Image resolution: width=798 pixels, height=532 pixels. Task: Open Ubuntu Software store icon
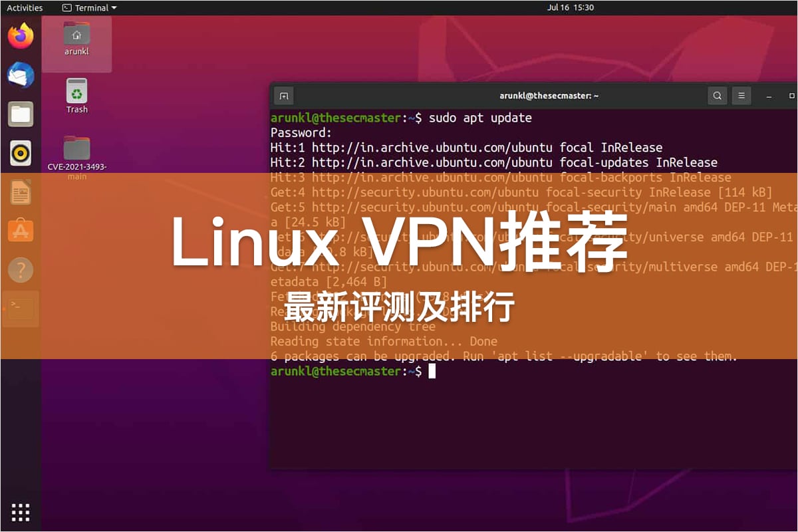(x=21, y=231)
